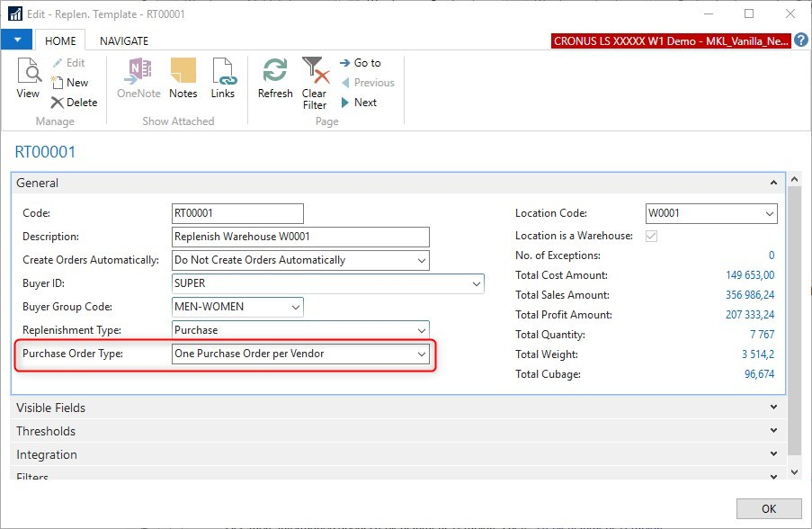Delete the template via Delete icon
This screenshot has width=812, height=529.
click(x=74, y=103)
